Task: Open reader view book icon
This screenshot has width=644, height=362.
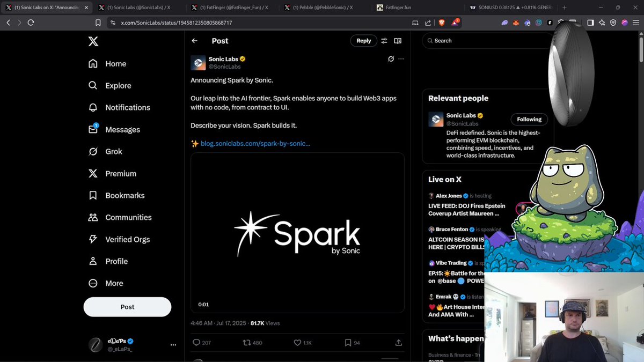Action: point(398,41)
